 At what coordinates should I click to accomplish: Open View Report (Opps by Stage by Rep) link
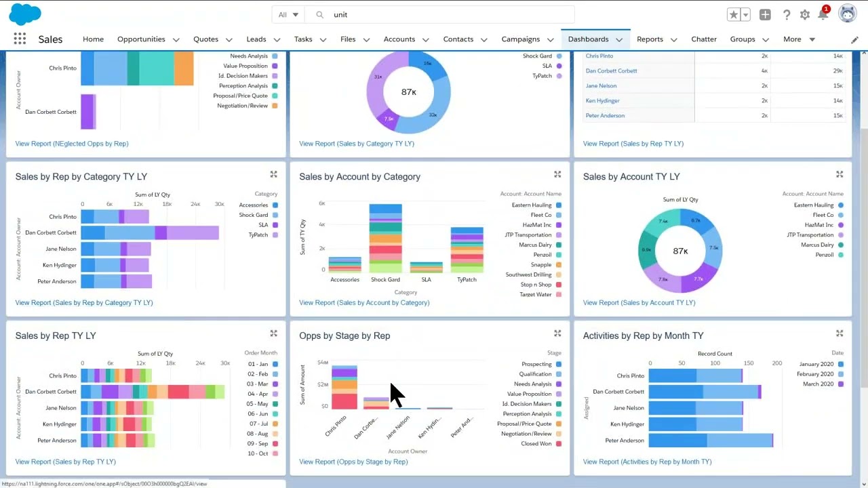click(353, 462)
